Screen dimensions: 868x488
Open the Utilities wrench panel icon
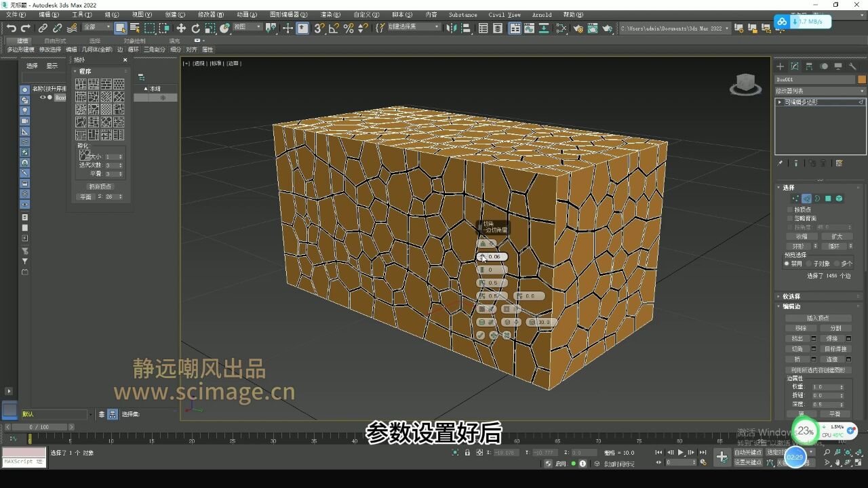852,66
